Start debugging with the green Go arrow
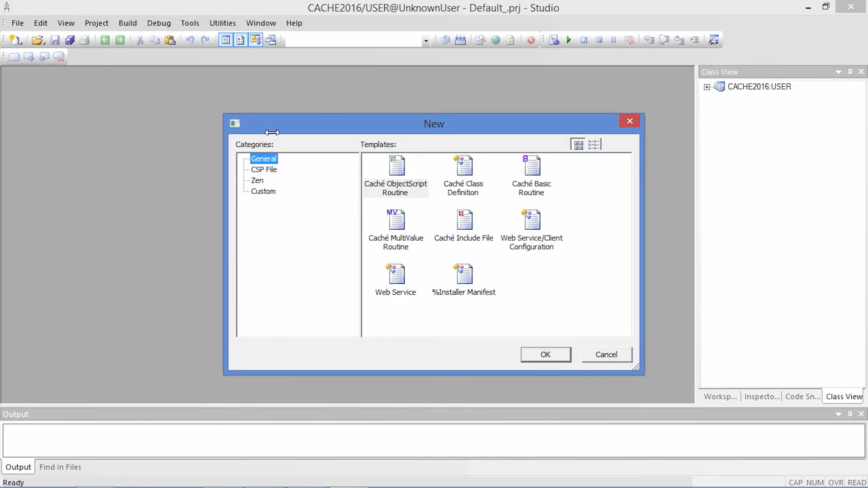Viewport: 868px width, 488px height. pyautogui.click(x=569, y=40)
